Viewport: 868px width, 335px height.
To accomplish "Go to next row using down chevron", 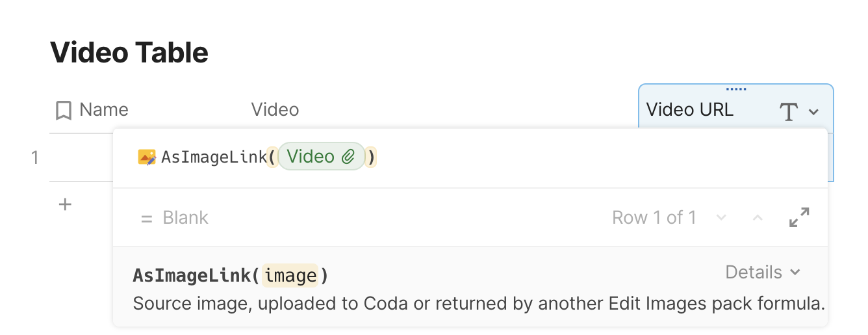I will click(721, 217).
